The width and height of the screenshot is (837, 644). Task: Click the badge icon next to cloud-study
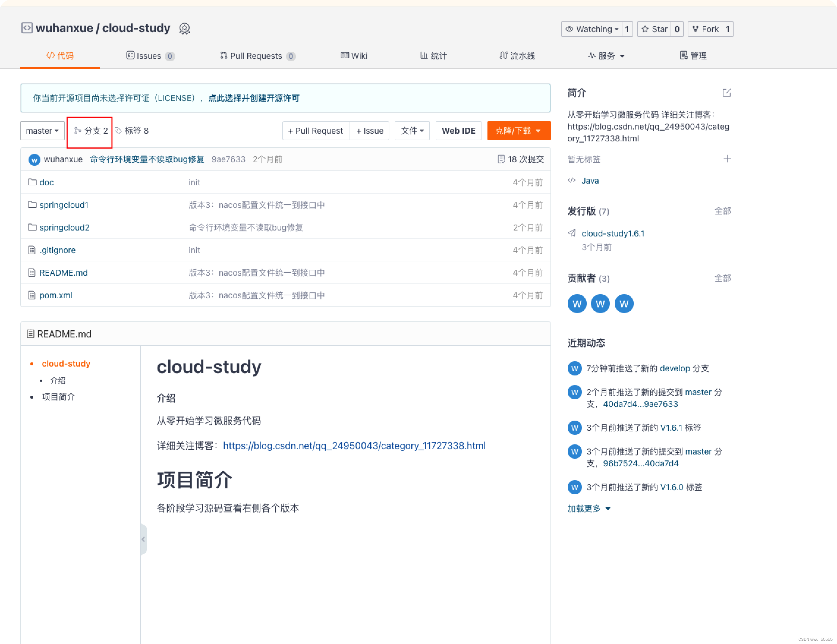185,28
